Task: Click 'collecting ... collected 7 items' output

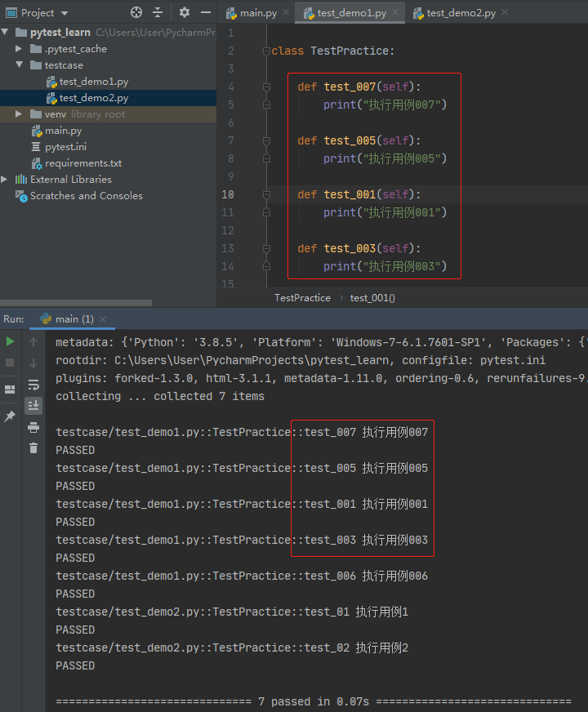Action: [x=160, y=396]
